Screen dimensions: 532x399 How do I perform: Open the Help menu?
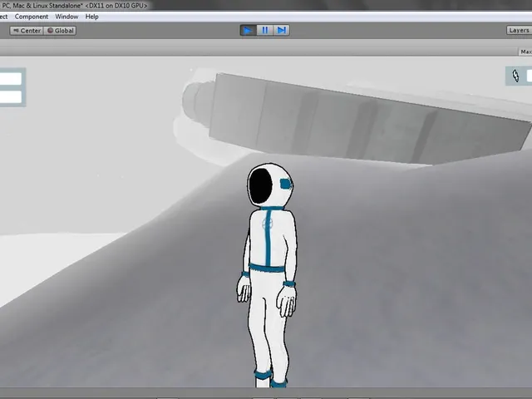point(92,17)
